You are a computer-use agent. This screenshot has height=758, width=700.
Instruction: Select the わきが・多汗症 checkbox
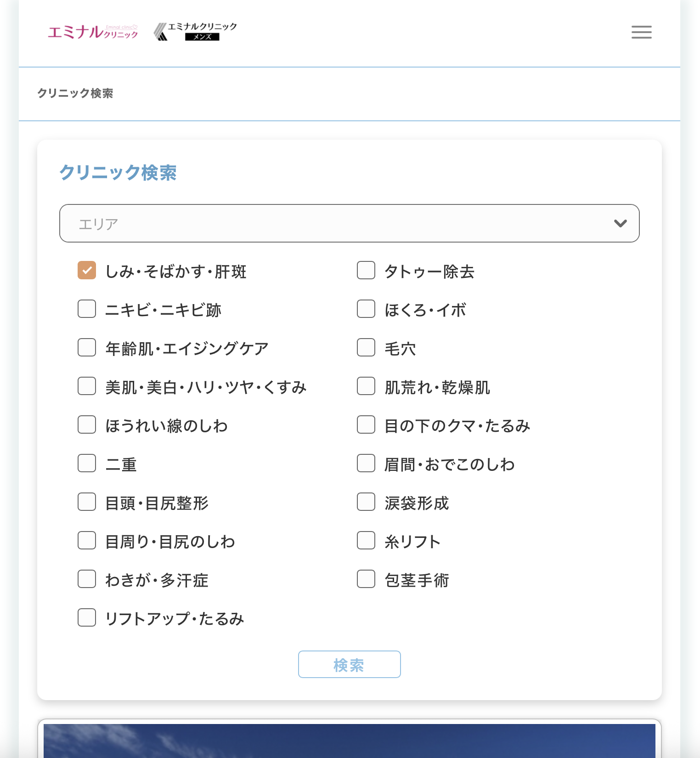(87, 579)
